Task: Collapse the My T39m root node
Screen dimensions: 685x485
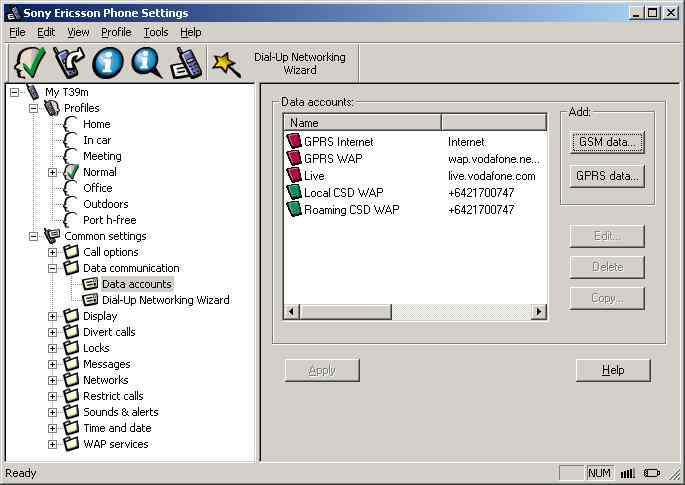Action: pyautogui.click(x=14, y=92)
